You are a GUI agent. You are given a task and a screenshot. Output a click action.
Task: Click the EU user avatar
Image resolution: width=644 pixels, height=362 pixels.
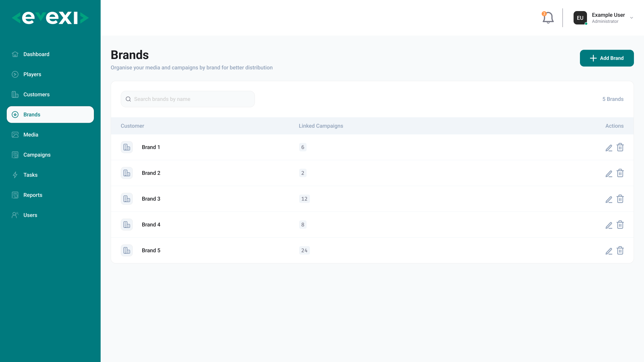pos(580,18)
